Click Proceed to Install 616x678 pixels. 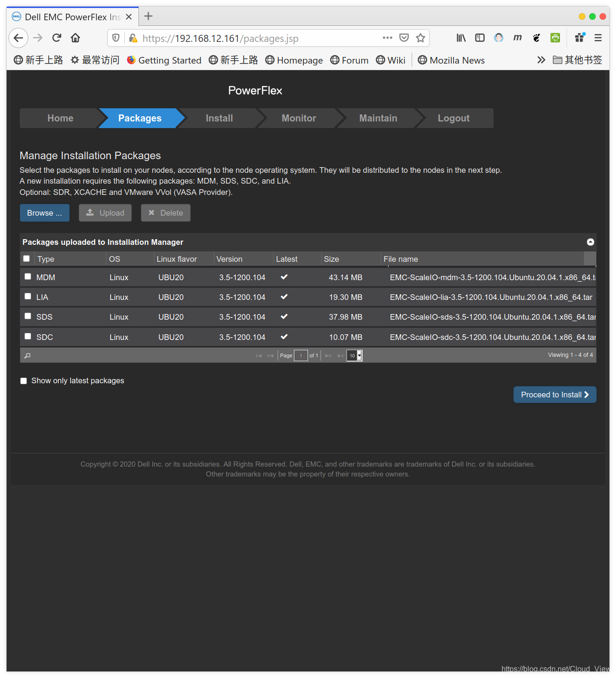coord(555,395)
